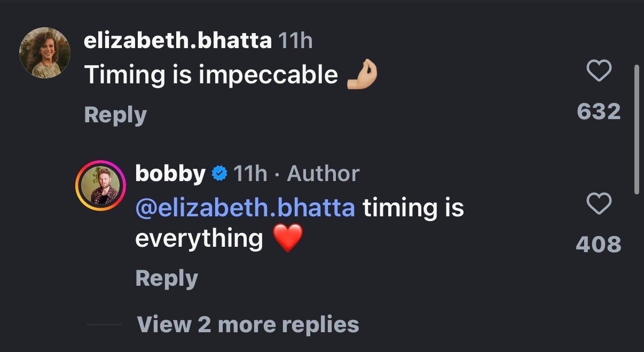View the 632 likes count list
This screenshot has height=352, width=644.
599,111
